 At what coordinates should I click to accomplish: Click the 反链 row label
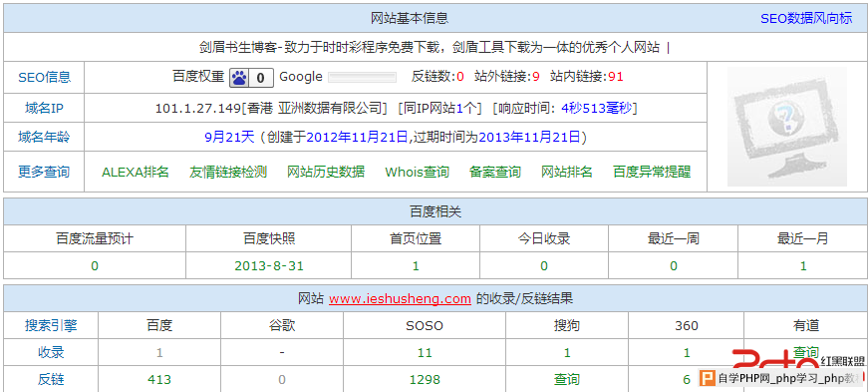point(51,380)
